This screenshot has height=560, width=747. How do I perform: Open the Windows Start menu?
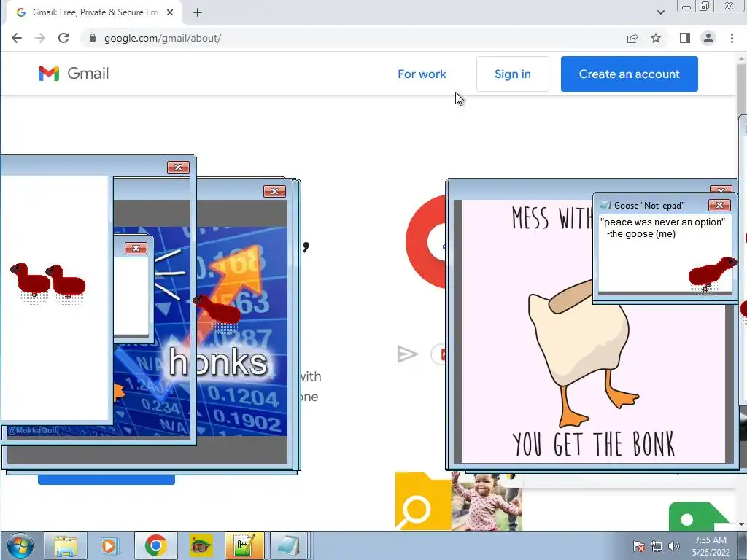point(20,545)
